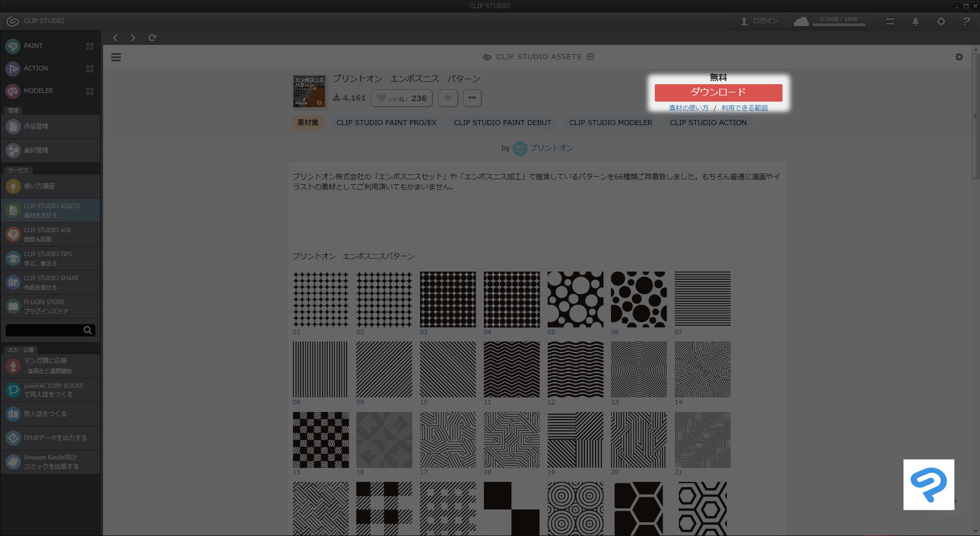Screen dimensions: 980x536
Task: Open pattern thumbnail 07 horizontal lines
Action: 702,299
